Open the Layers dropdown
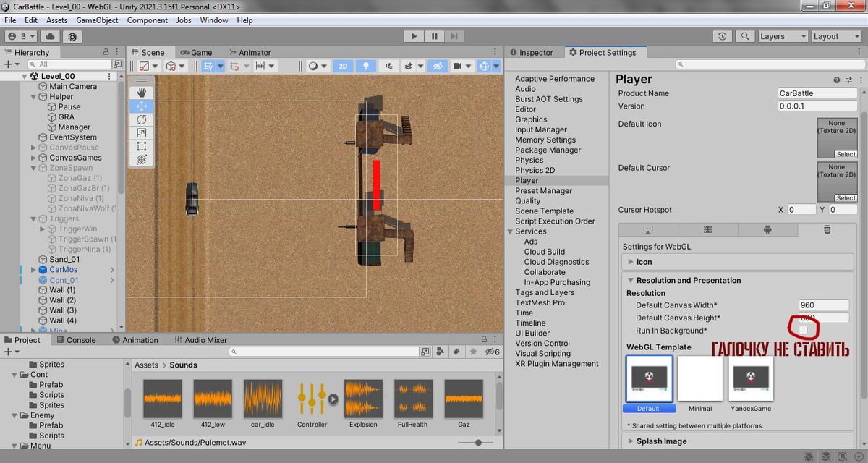The height and width of the screenshot is (463, 868). [x=782, y=36]
